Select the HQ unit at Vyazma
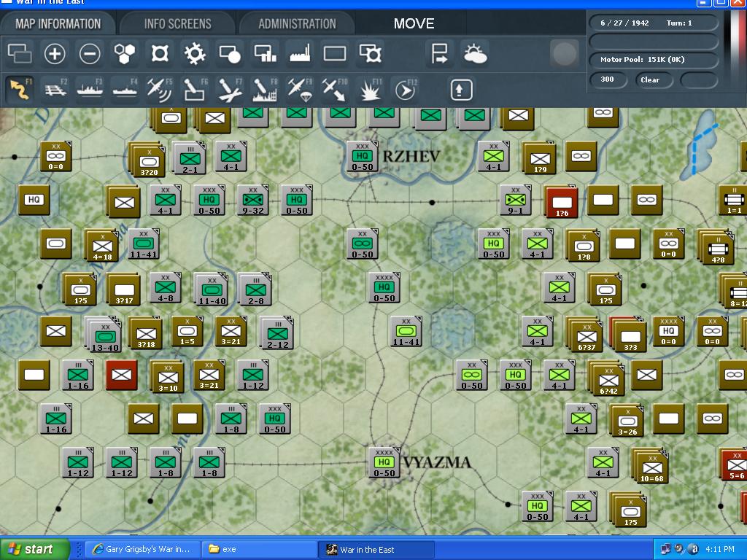The image size is (747, 560). tap(384, 462)
